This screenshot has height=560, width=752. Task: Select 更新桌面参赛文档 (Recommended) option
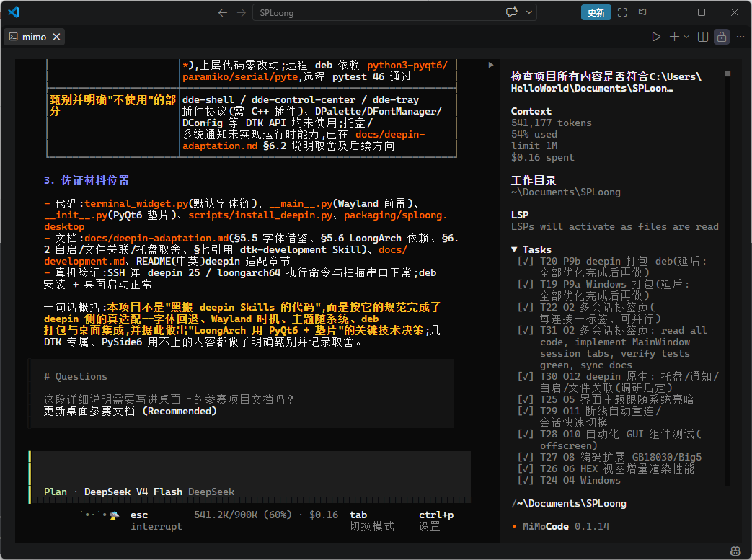click(x=130, y=412)
